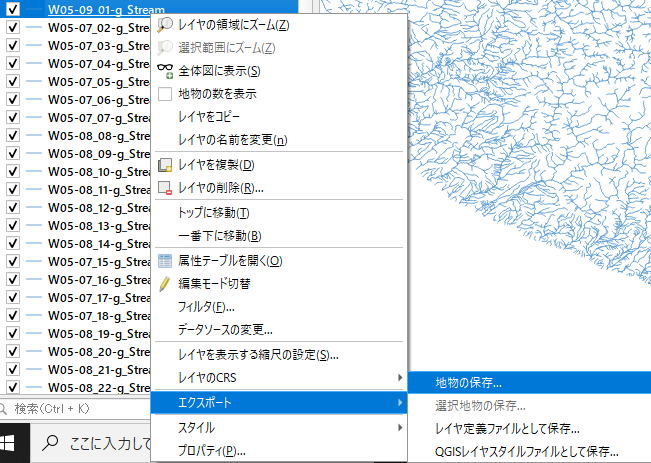Click the search magnifier icon in the locator bar

coord(5,408)
